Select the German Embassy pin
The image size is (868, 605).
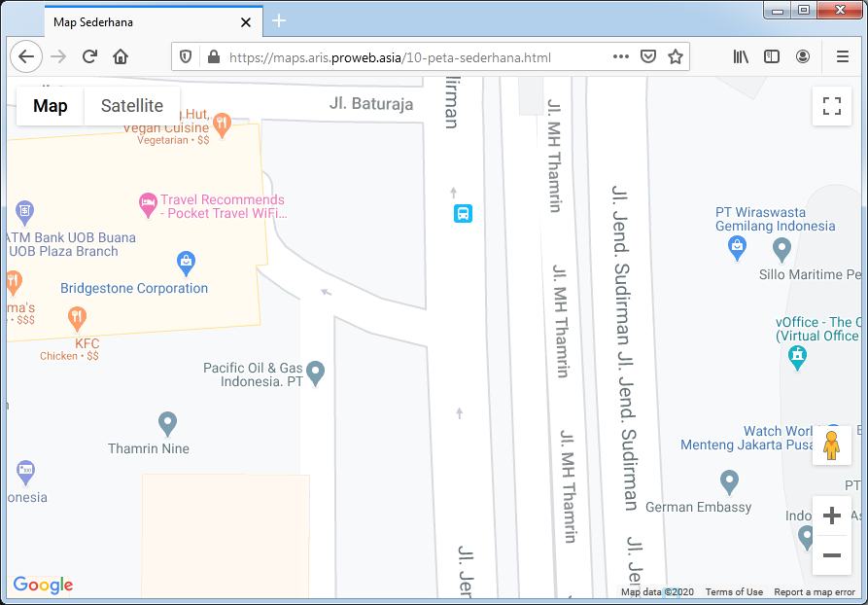click(x=730, y=482)
